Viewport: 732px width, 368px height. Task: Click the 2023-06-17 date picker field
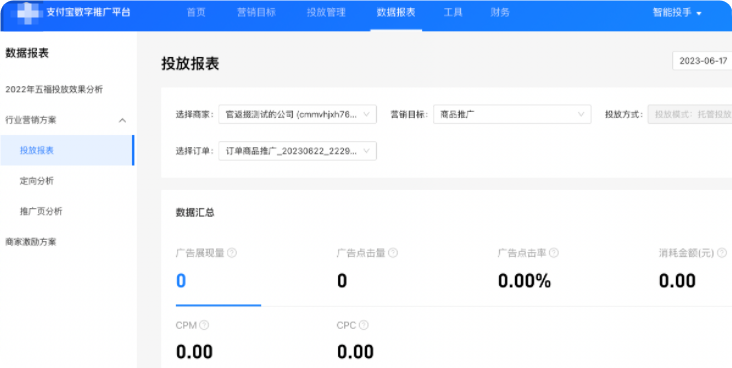click(x=702, y=61)
